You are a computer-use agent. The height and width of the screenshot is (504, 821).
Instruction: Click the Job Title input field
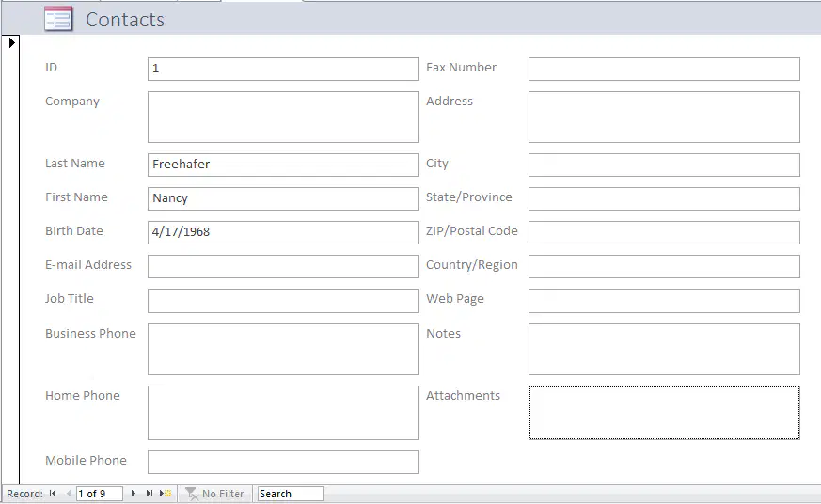pyautogui.click(x=283, y=301)
